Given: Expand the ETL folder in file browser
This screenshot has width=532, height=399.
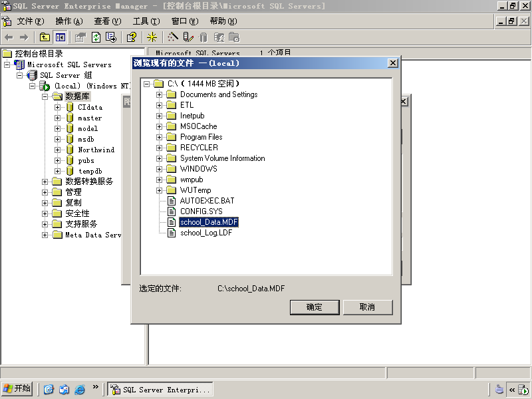Looking at the screenshot, I should coord(159,105).
